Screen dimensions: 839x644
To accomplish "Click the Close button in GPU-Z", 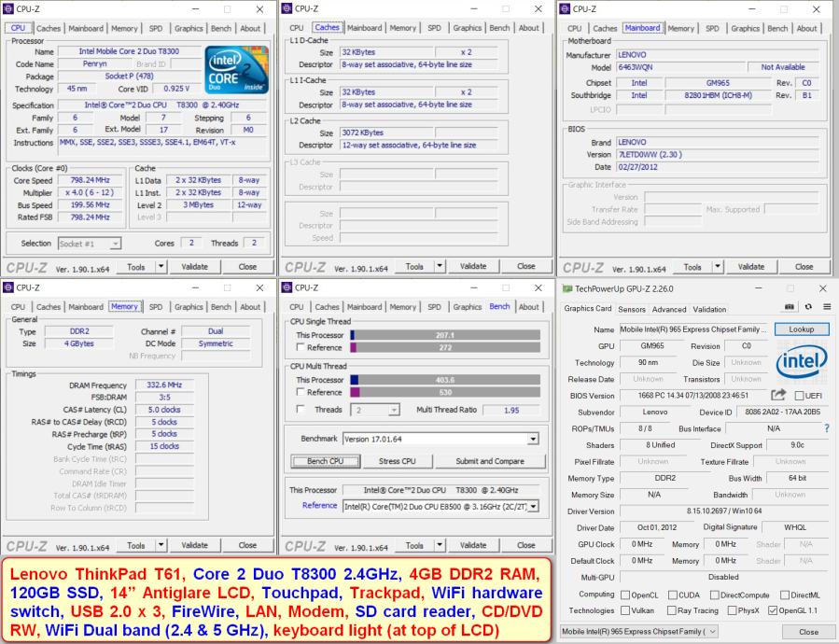I will coord(808,632).
